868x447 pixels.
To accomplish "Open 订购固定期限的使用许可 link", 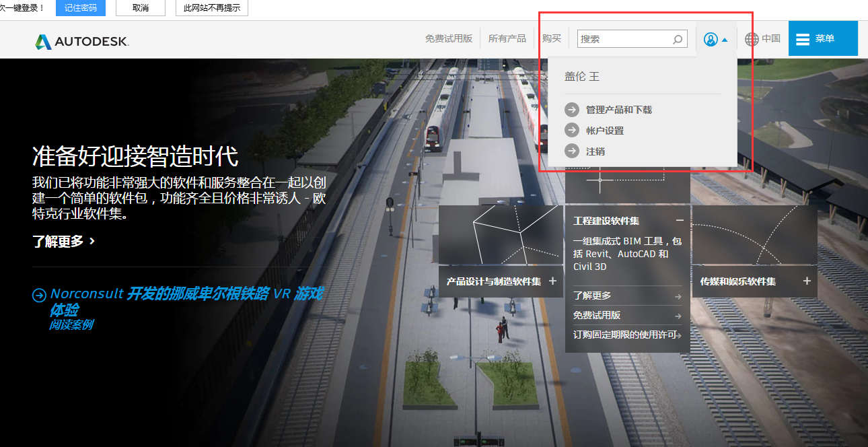I will coord(627,335).
